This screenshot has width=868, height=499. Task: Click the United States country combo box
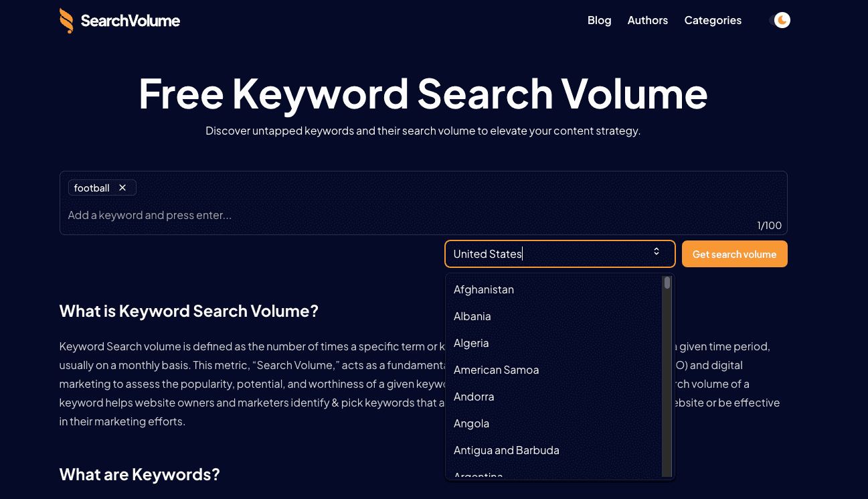coord(559,254)
